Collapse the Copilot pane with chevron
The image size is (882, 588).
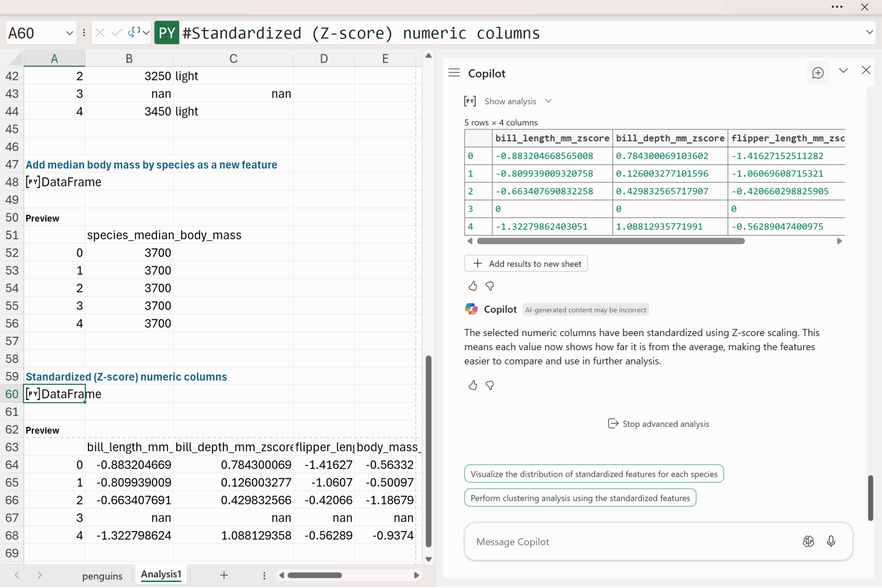843,71
